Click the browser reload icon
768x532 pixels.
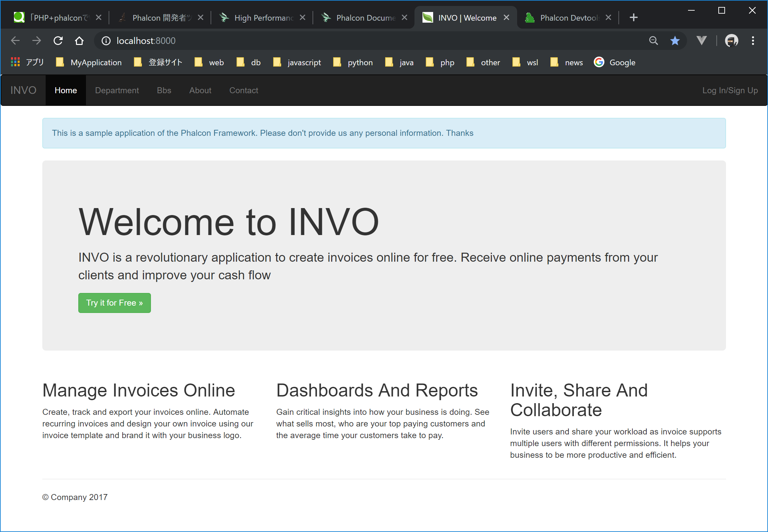coord(58,41)
